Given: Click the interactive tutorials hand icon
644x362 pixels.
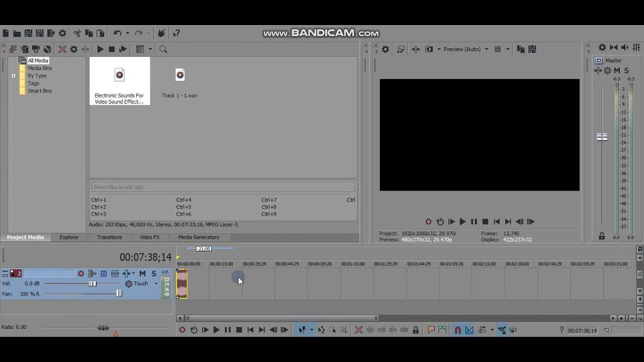Looking at the screenshot, I should point(161,33).
